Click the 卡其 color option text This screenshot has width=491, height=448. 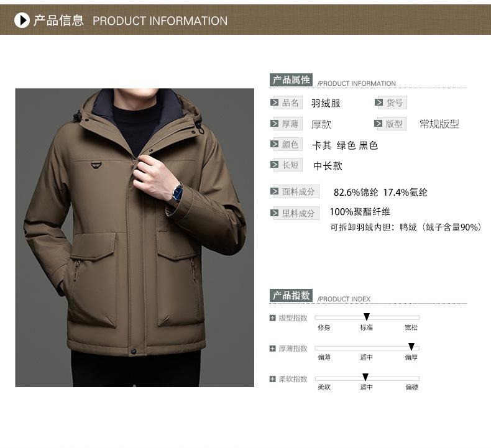[x=321, y=145]
